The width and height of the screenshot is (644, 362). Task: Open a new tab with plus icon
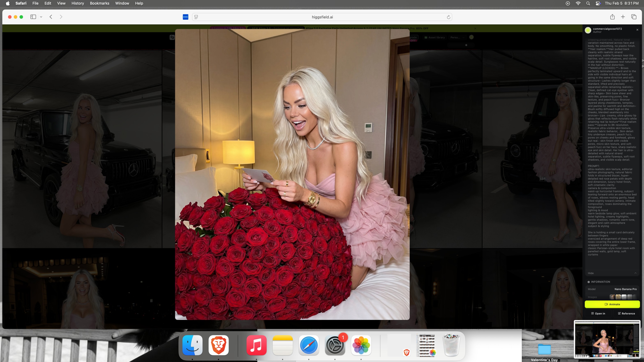click(623, 17)
